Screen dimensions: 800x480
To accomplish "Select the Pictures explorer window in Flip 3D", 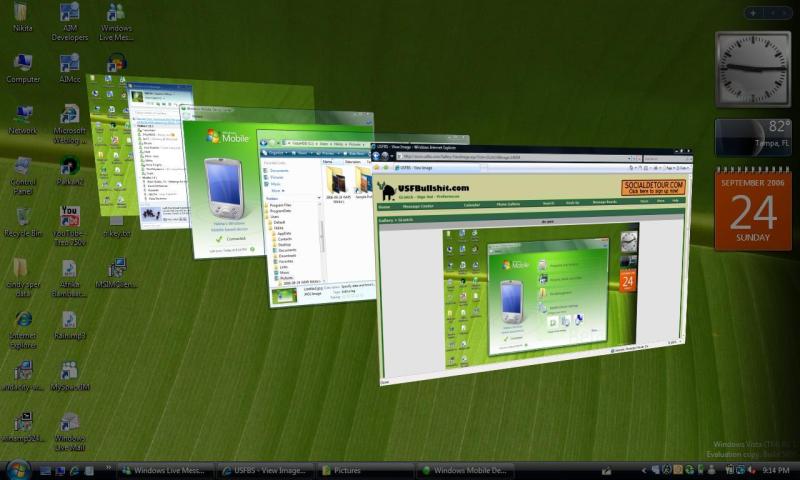I will pos(316,219).
